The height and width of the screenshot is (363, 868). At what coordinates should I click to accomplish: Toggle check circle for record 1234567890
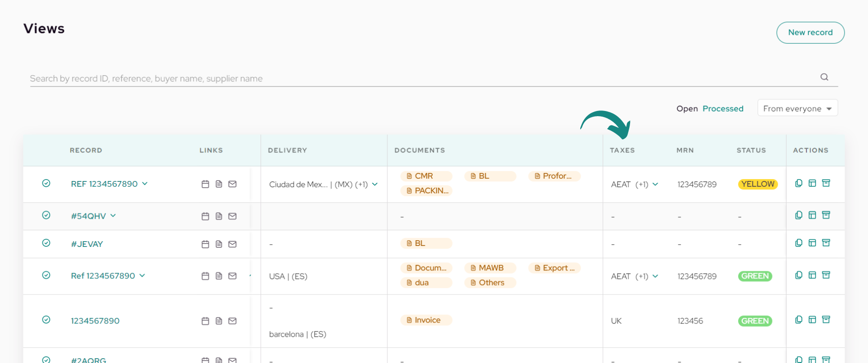point(46,320)
